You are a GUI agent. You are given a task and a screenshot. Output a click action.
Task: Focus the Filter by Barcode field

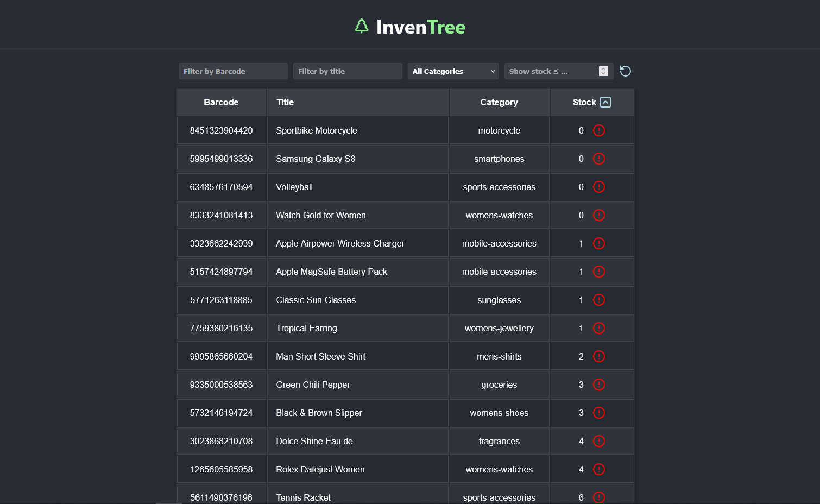(x=233, y=71)
